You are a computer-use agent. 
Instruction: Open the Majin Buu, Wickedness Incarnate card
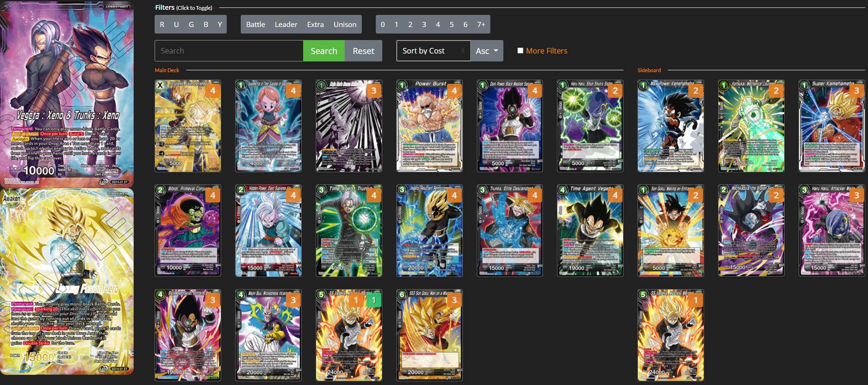point(268,335)
